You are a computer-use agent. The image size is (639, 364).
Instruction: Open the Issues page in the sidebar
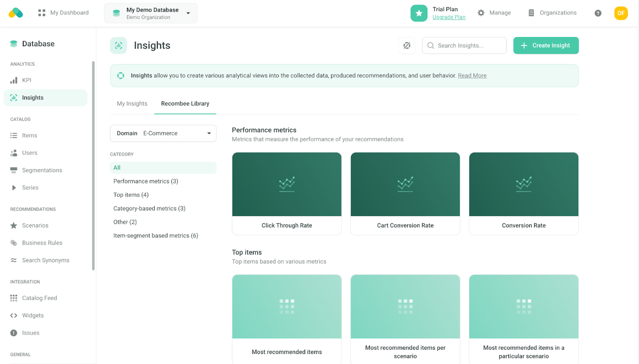coord(31,333)
